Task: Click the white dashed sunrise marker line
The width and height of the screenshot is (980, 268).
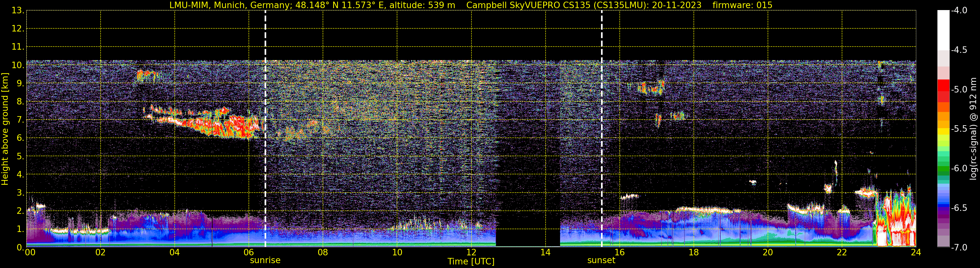Action: click(x=265, y=129)
